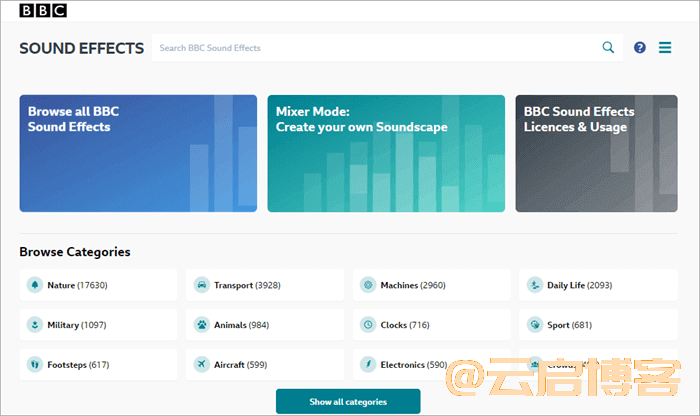The height and width of the screenshot is (416, 700).
Task: Open Browse all BBC Sound Effects card
Action: [x=138, y=153]
